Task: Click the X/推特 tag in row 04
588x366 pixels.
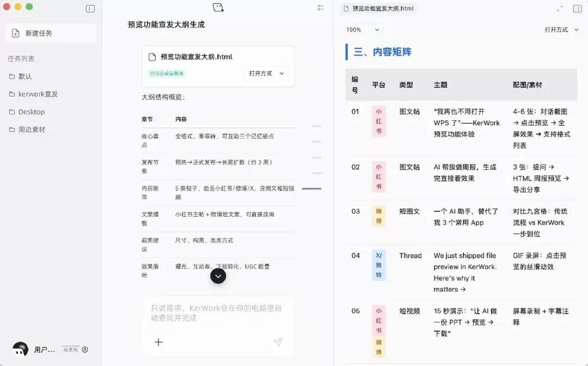Action: coord(379,265)
